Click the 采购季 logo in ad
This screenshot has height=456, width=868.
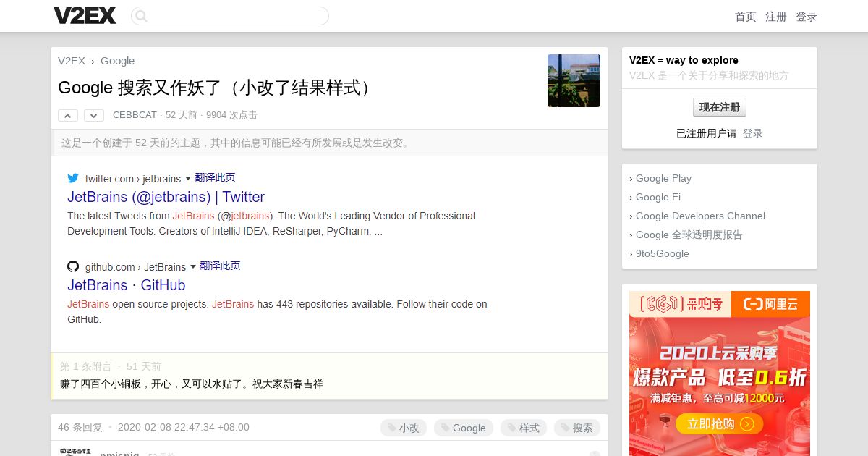[680, 304]
